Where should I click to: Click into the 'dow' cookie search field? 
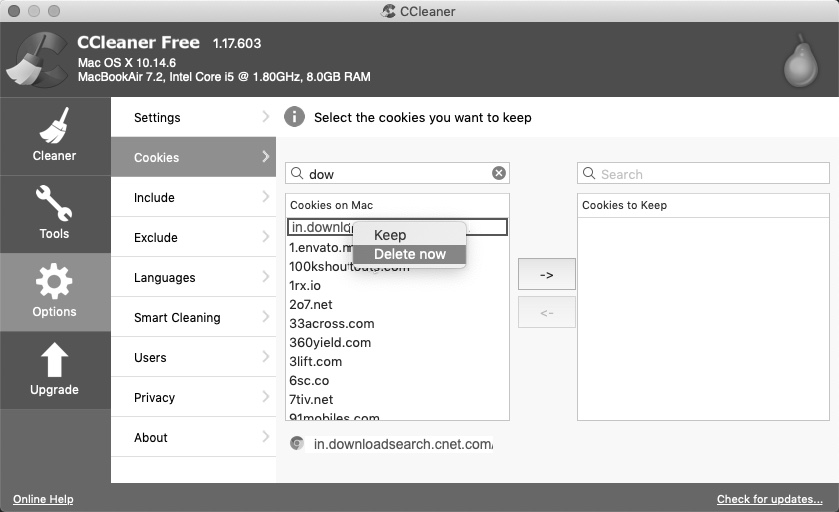397,173
